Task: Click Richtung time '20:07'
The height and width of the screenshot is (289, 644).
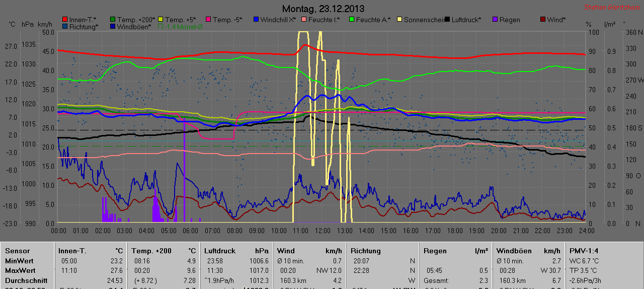Action: [x=361, y=261]
